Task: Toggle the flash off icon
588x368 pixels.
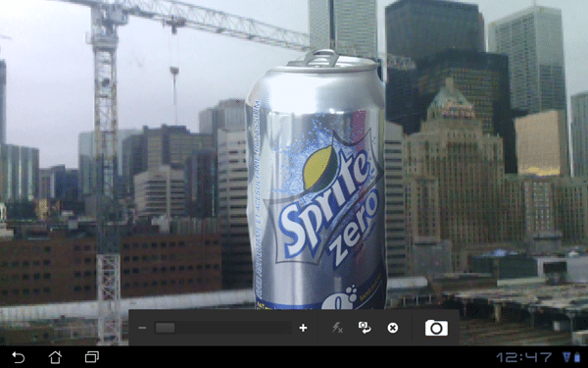Action: [337, 328]
